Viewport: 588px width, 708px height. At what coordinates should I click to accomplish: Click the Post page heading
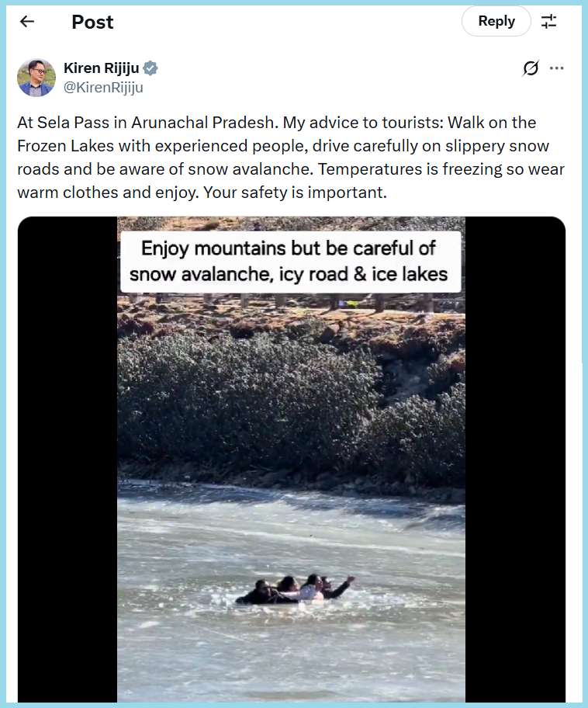tap(92, 22)
